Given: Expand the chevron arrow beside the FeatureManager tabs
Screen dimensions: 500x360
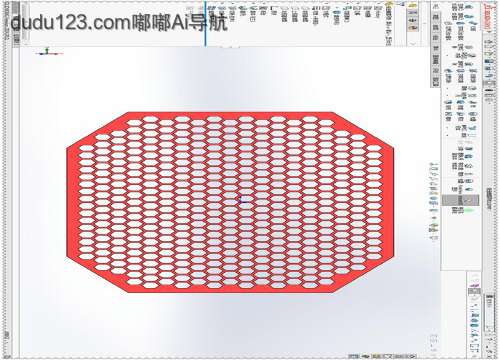Looking at the screenshot, I should tap(413, 43).
